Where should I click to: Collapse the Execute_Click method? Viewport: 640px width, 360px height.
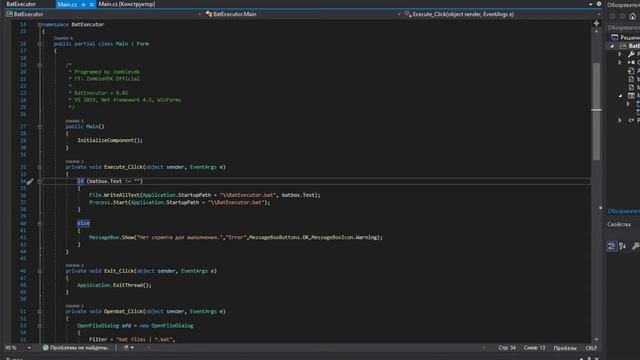(x=40, y=167)
